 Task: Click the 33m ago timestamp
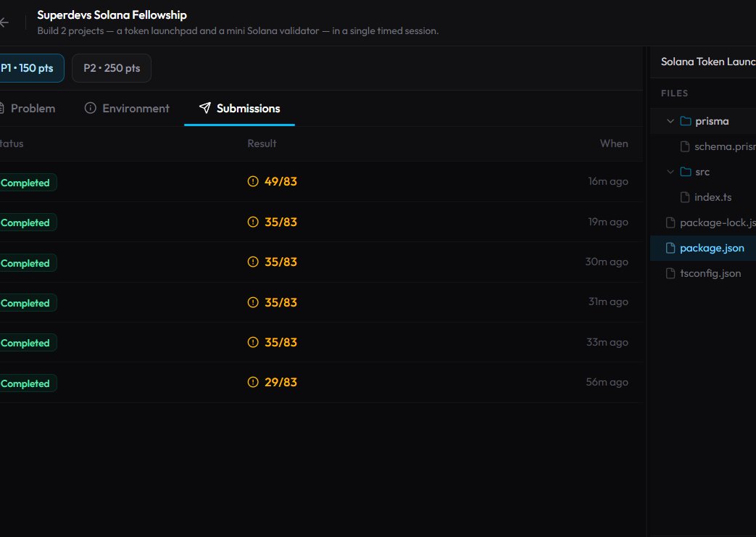[x=607, y=342]
